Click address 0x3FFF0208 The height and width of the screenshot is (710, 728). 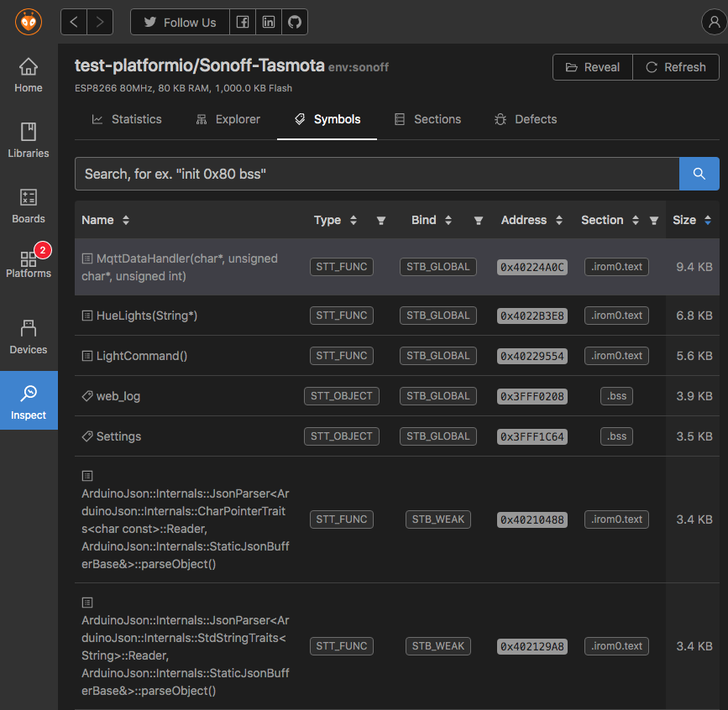[x=532, y=397]
